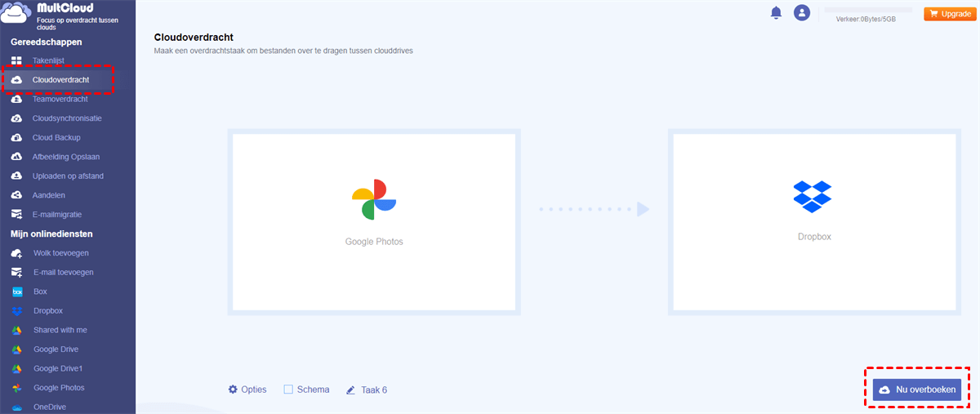The image size is (980, 414).
Task: Go to Teamoverdracht
Action: (60, 99)
